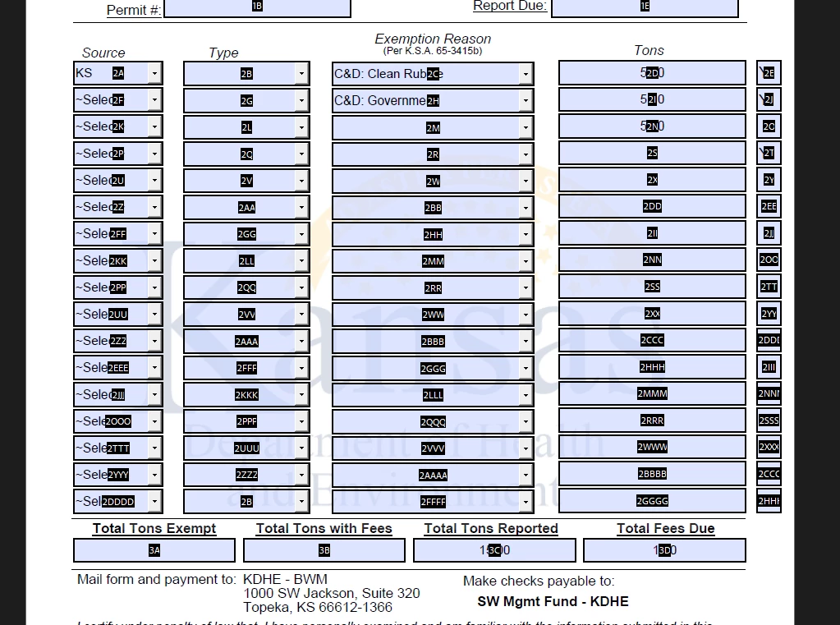The image size is (840, 625).
Task: Click the Tons field labeled 2GGGG
Action: [652, 501]
